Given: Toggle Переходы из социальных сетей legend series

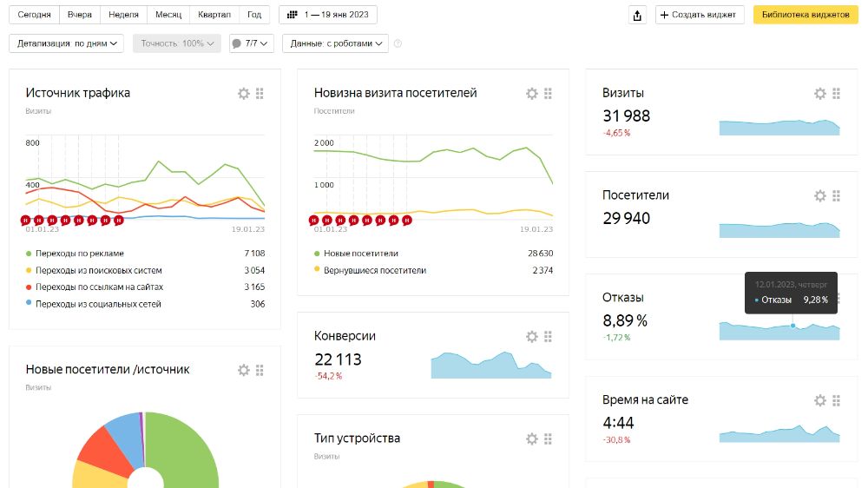Looking at the screenshot, I should tap(93, 304).
